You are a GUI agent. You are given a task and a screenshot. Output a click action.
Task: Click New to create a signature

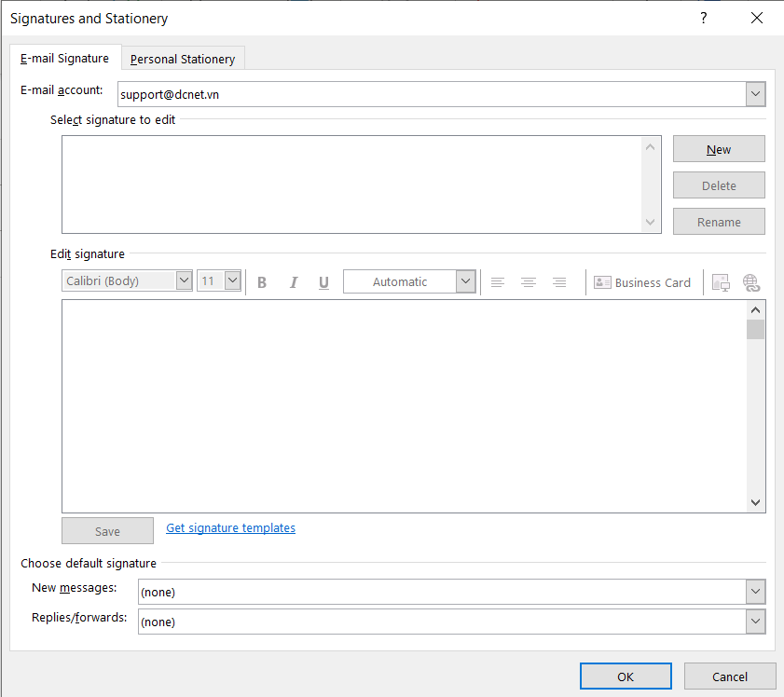[719, 149]
